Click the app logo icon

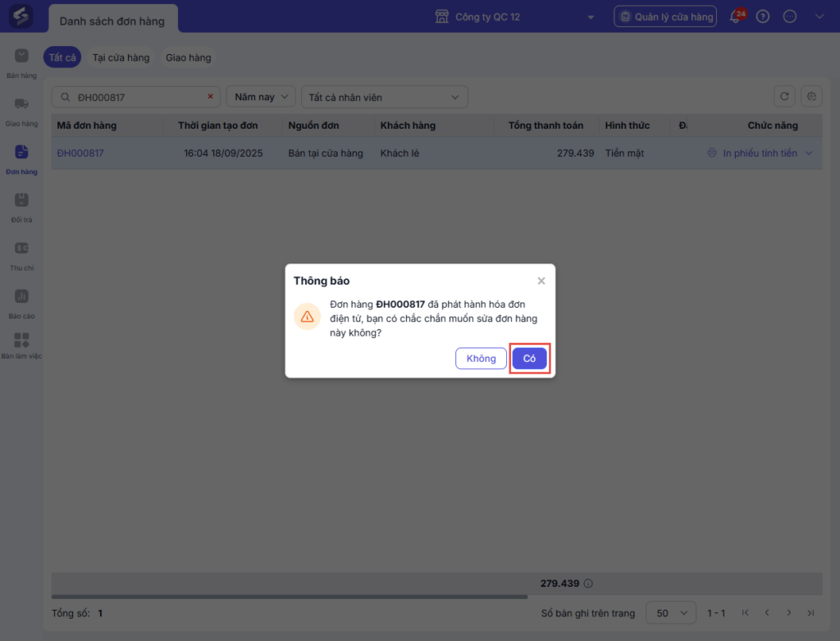coord(21,16)
